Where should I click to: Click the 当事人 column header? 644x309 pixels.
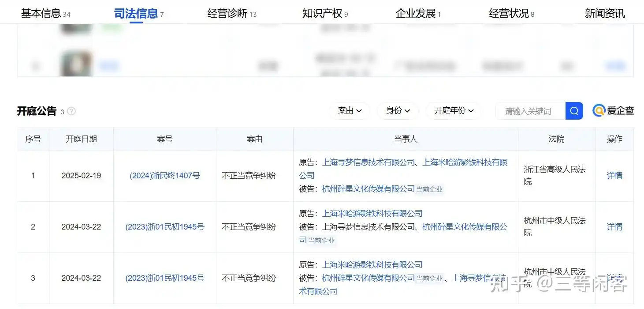pos(406,139)
